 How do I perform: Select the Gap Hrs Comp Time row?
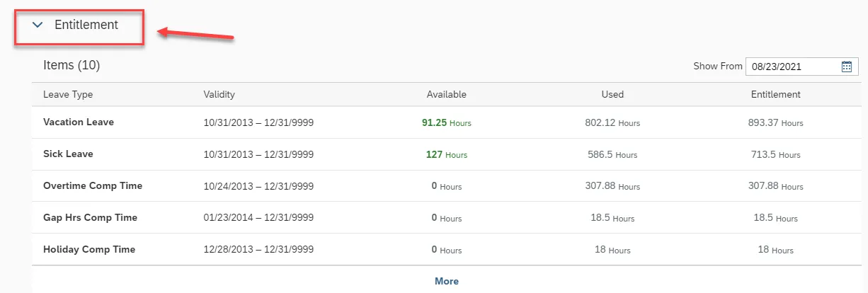(x=90, y=217)
